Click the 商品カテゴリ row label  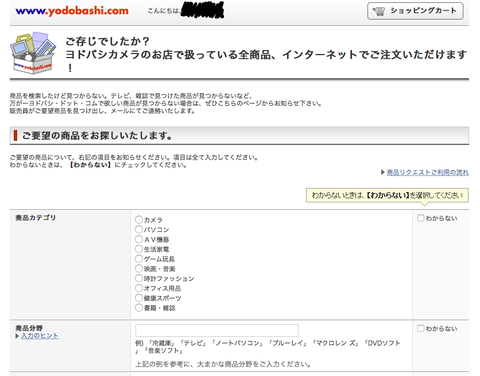[x=36, y=218]
